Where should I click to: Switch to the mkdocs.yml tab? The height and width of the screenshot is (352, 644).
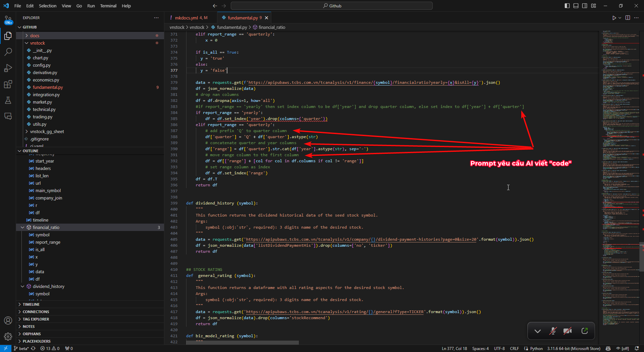(191, 18)
